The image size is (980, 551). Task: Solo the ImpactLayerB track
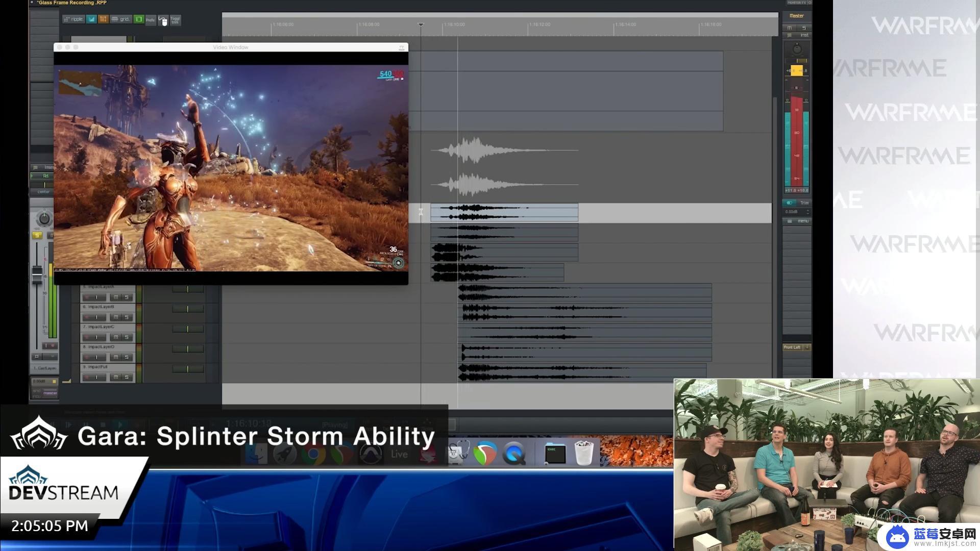coord(127,317)
